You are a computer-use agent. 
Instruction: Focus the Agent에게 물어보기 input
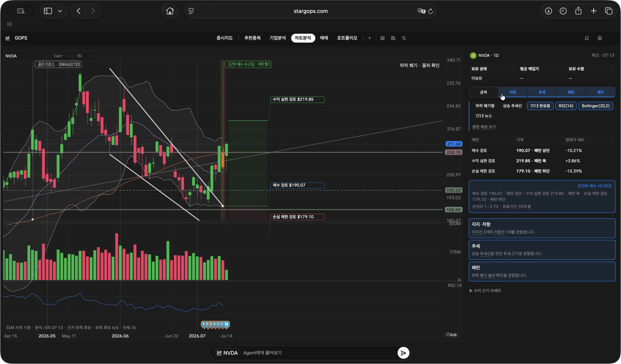tap(318, 353)
